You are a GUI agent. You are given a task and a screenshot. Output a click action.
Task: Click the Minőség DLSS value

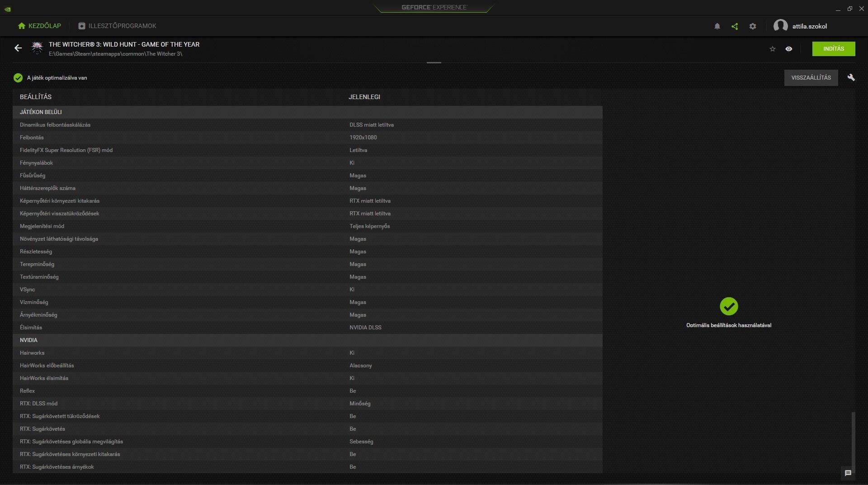[360, 404]
